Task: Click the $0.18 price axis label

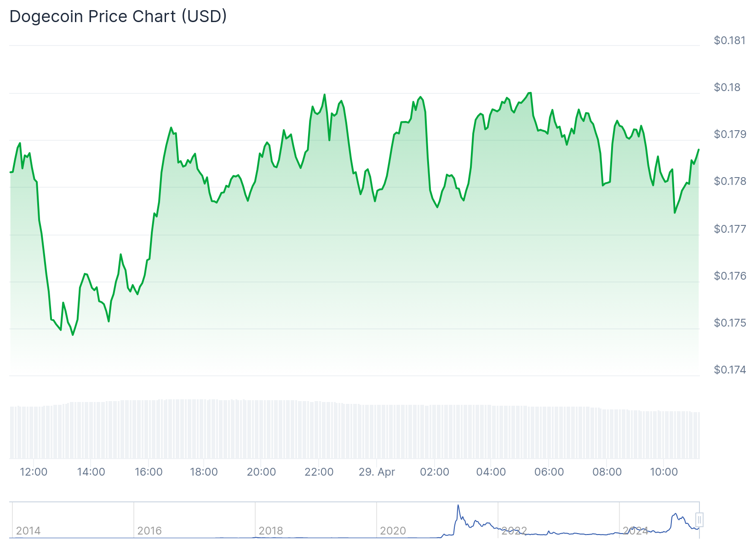Action: [727, 87]
